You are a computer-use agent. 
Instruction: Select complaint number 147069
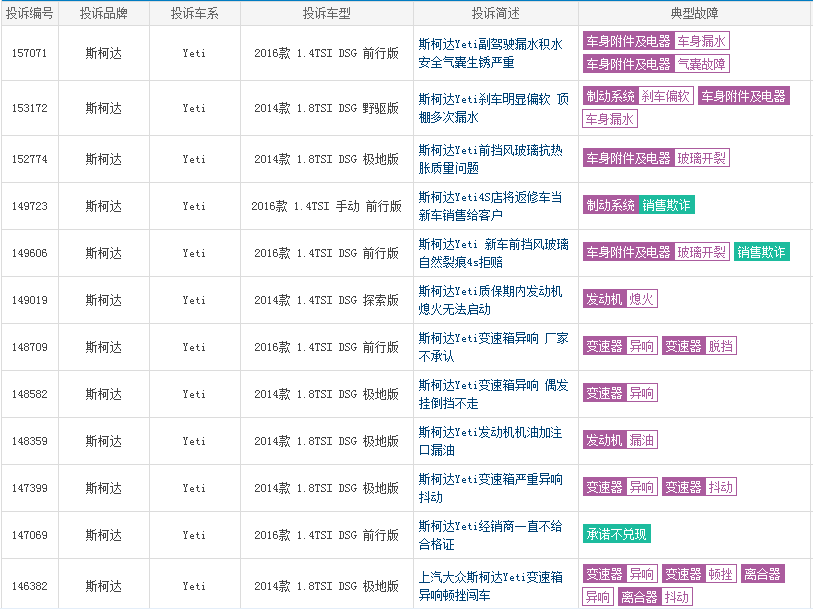click(30, 535)
